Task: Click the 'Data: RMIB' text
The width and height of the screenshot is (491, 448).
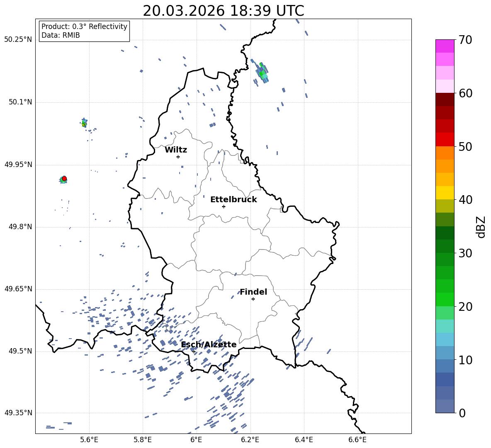Action: pyautogui.click(x=61, y=35)
